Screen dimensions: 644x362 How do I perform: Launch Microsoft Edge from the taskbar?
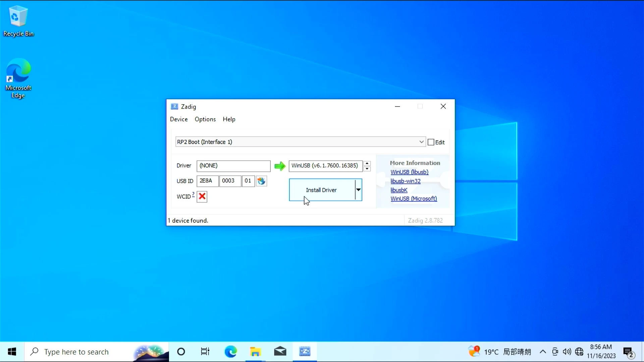[230, 352]
